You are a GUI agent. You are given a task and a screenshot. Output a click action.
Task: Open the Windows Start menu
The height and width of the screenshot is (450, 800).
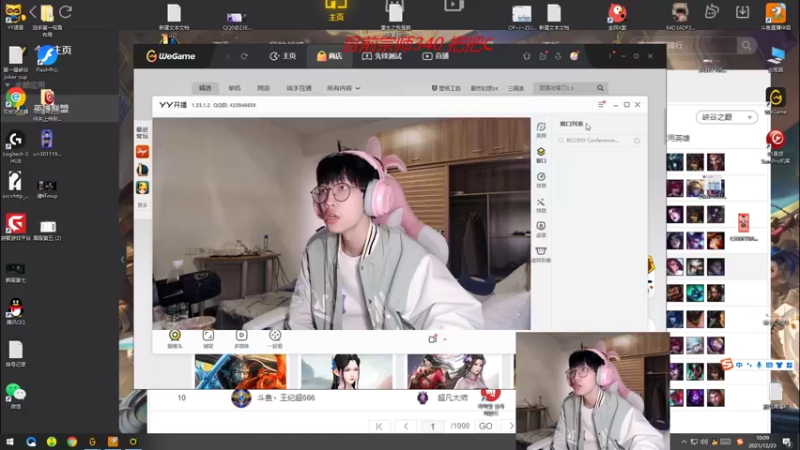(10, 442)
